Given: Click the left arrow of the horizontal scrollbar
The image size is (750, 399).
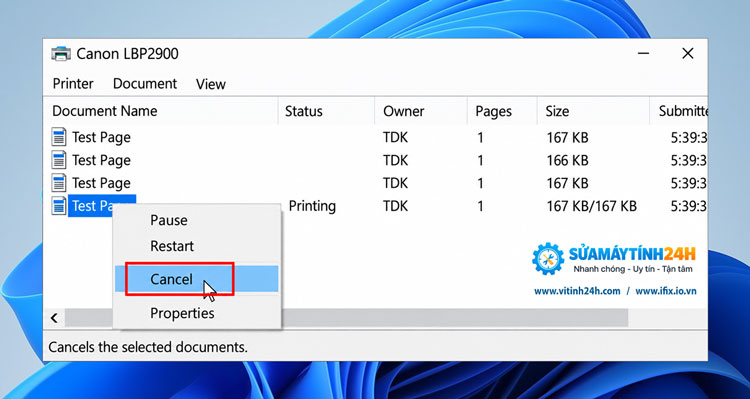Looking at the screenshot, I should [x=54, y=318].
